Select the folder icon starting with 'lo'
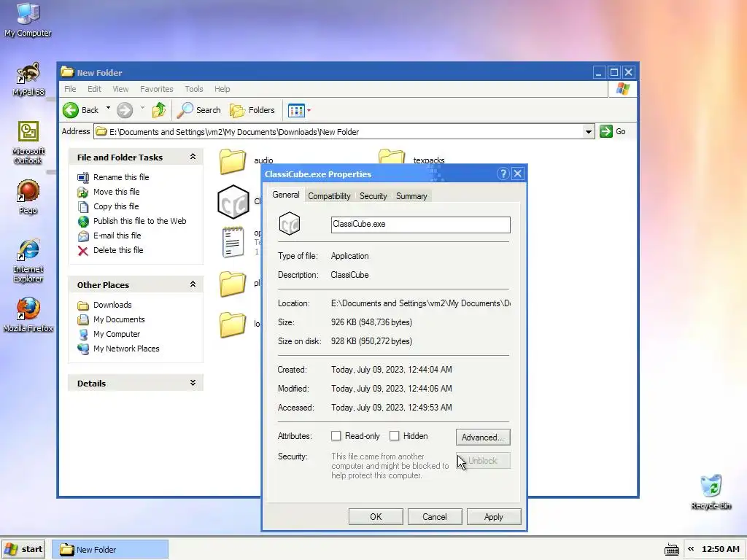747x560 pixels. click(x=233, y=324)
